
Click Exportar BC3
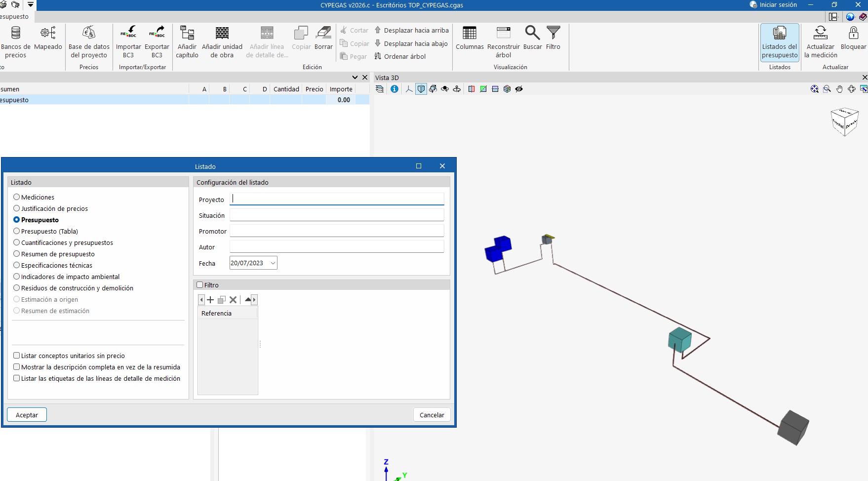(157, 42)
